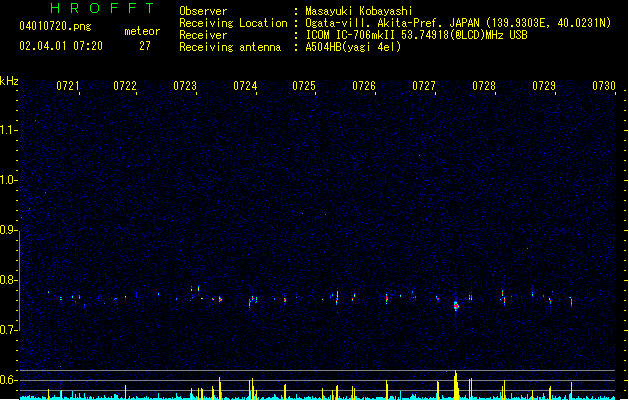Click the 0728 time marker
This screenshot has height=400, width=629.
click(484, 86)
